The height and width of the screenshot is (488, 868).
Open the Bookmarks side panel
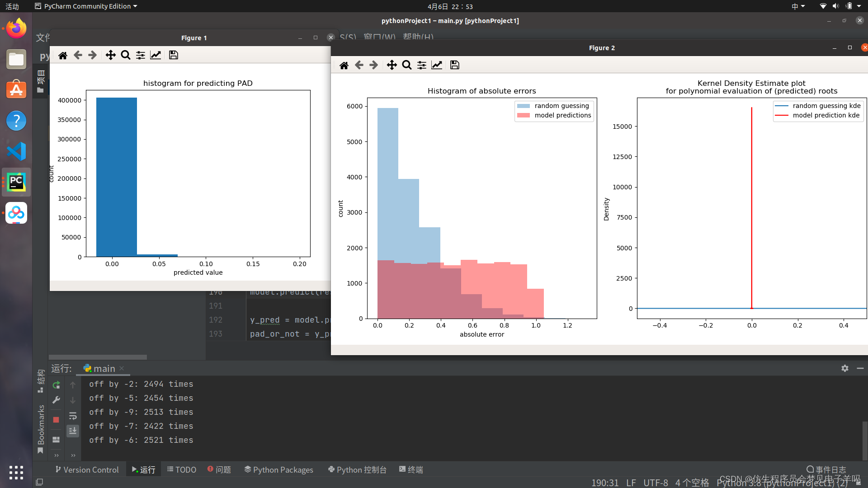[x=41, y=429]
